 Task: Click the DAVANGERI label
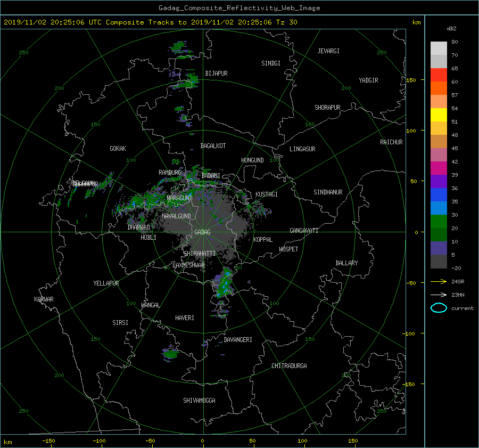tap(238, 340)
